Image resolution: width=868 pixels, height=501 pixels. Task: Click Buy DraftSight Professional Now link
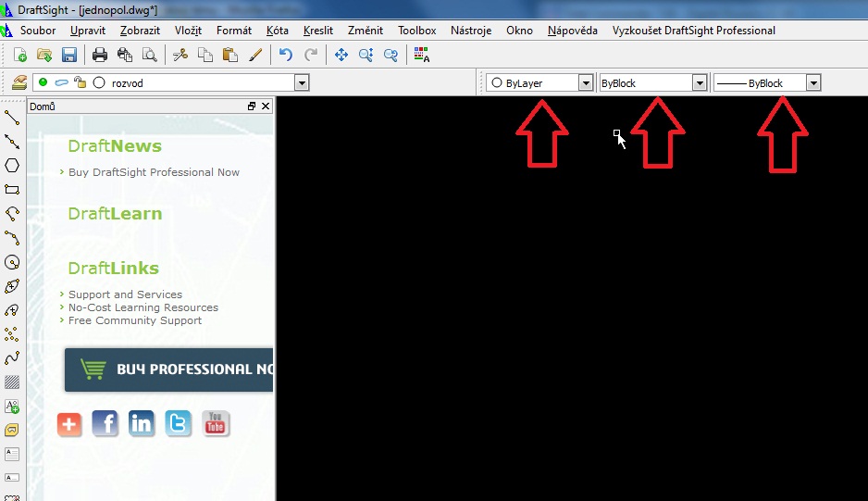coord(154,172)
